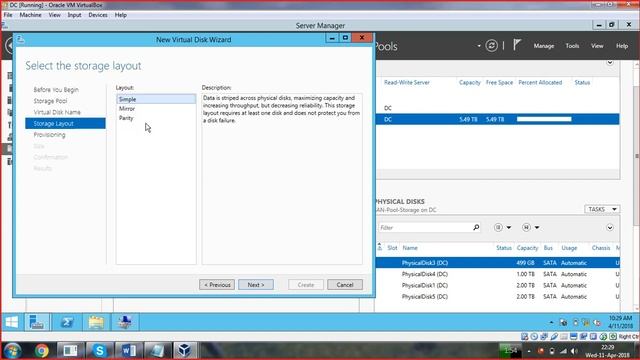This screenshot has height=360, width=640.
Task: Expand the Physical Disks filter chevron
Action: [x=610, y=228]
